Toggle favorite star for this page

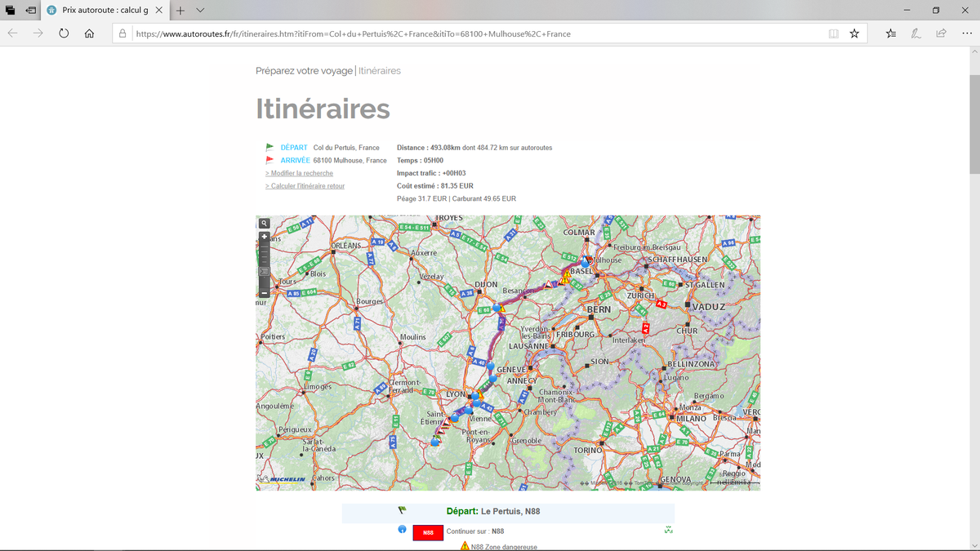854,33
